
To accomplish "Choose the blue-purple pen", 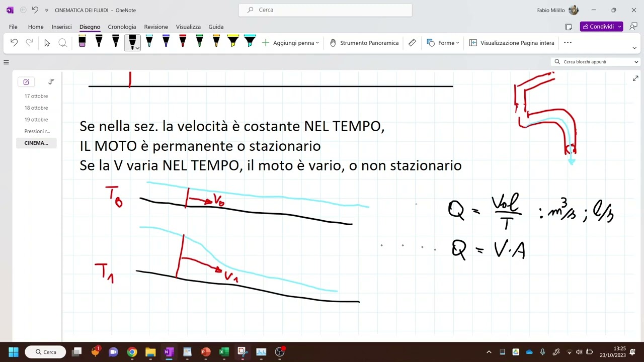I will (166, 42).
